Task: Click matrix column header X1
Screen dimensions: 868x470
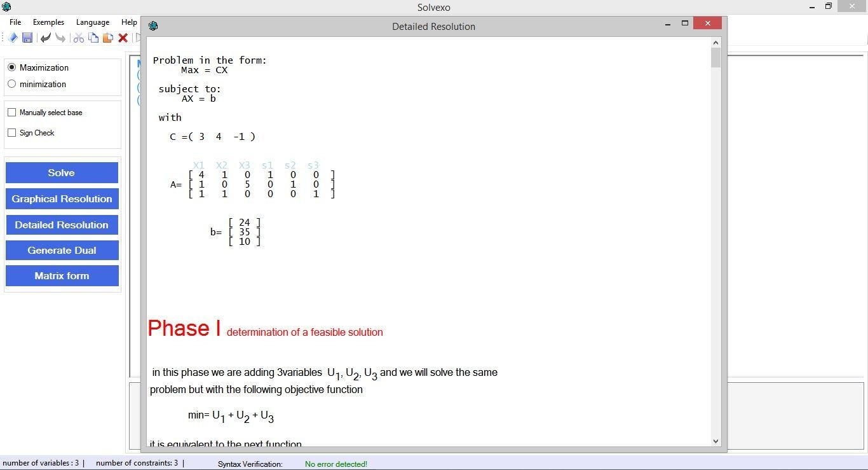Action: pyautogui.click(x=199, y=165)
